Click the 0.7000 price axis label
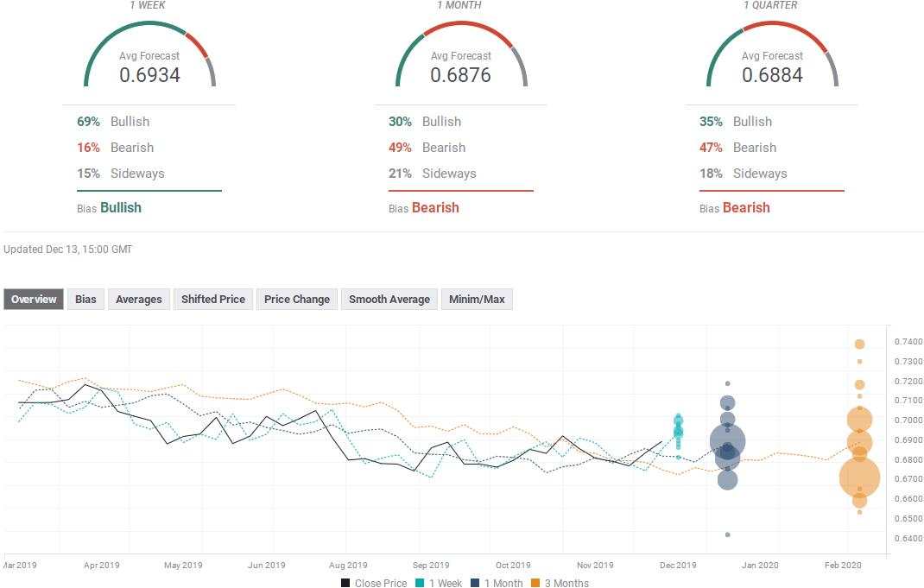This screenshot has height=588, width=924. (908, 420)
